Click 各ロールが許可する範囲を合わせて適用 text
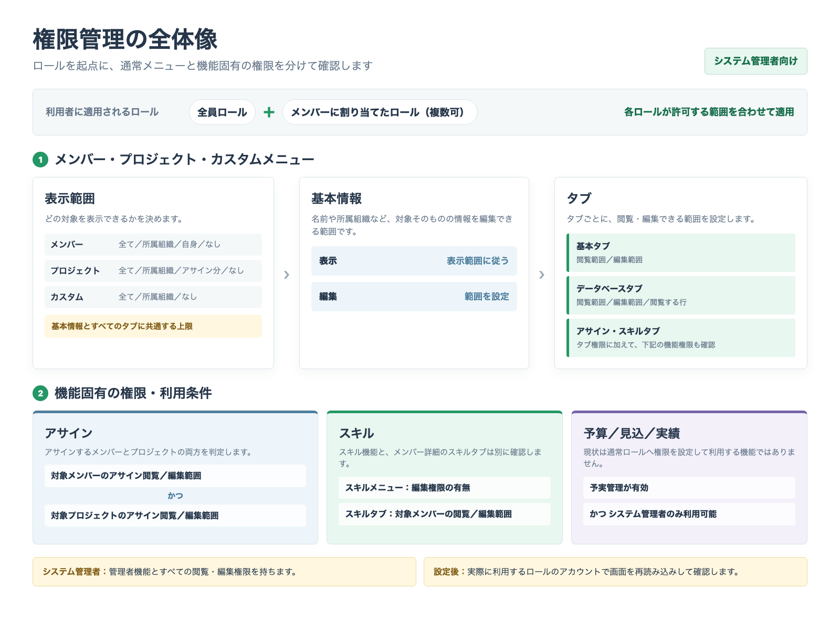 tap(709, 112)
